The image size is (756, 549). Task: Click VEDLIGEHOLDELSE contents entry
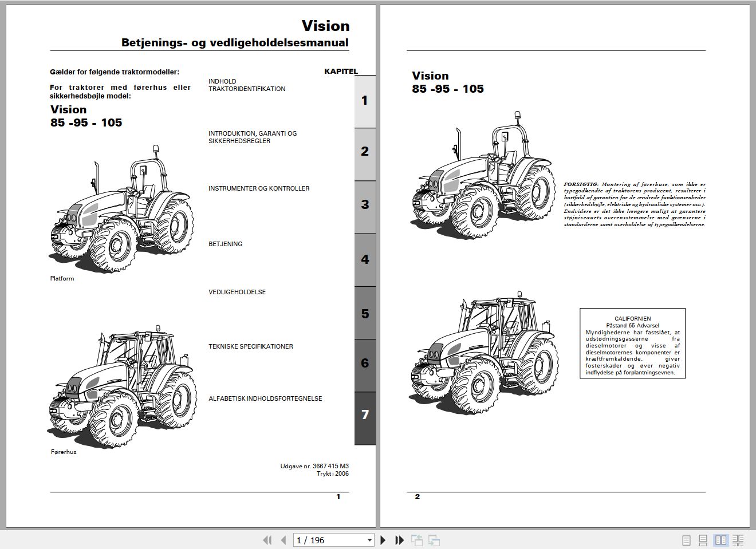click(237, 292)
